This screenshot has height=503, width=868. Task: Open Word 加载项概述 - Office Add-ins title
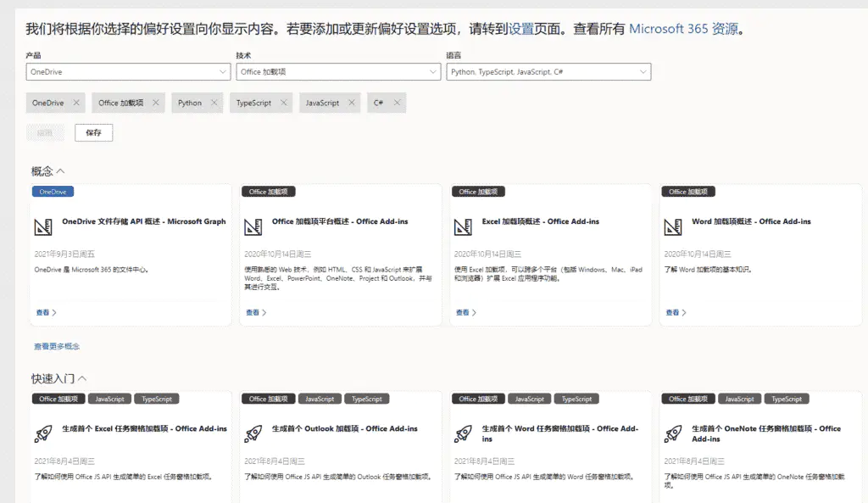pyautogui.click(x=751, y=221)
